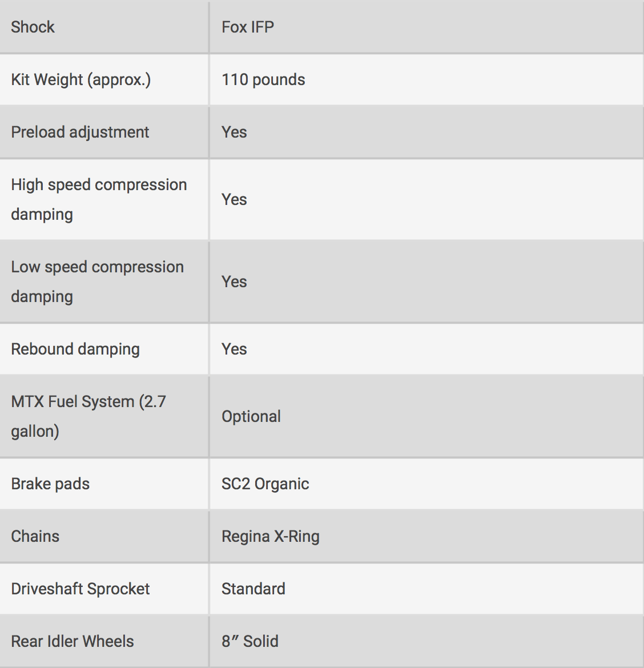Viewport: 644px width, 668px height.
Task: Click Yes next to Rebound damping
Action: pos(234,349)
